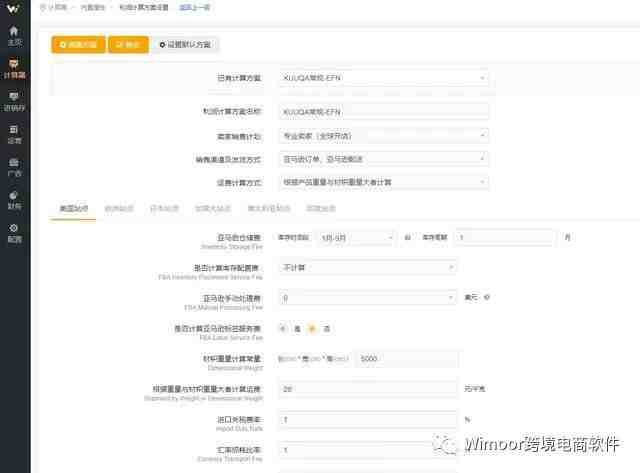This screenshot has height=473, width=640.
Task: Switch to the 日本站点 Japan site tab
Action: coord(164,209)
